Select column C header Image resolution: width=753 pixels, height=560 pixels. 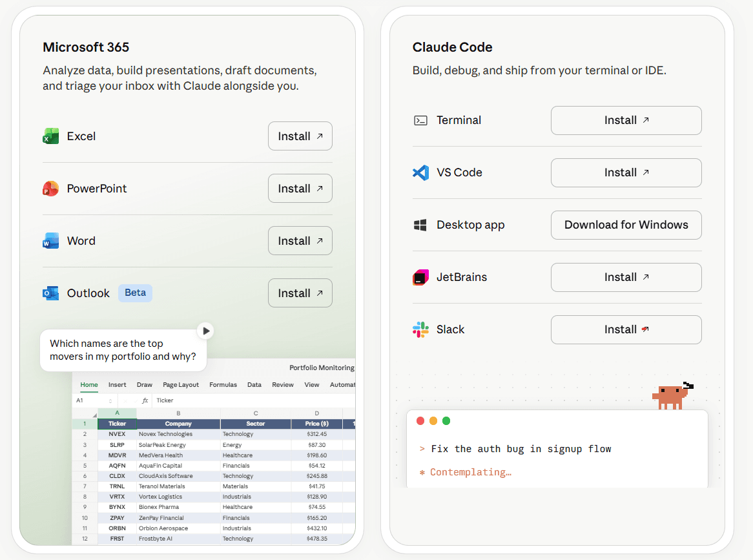256,413
